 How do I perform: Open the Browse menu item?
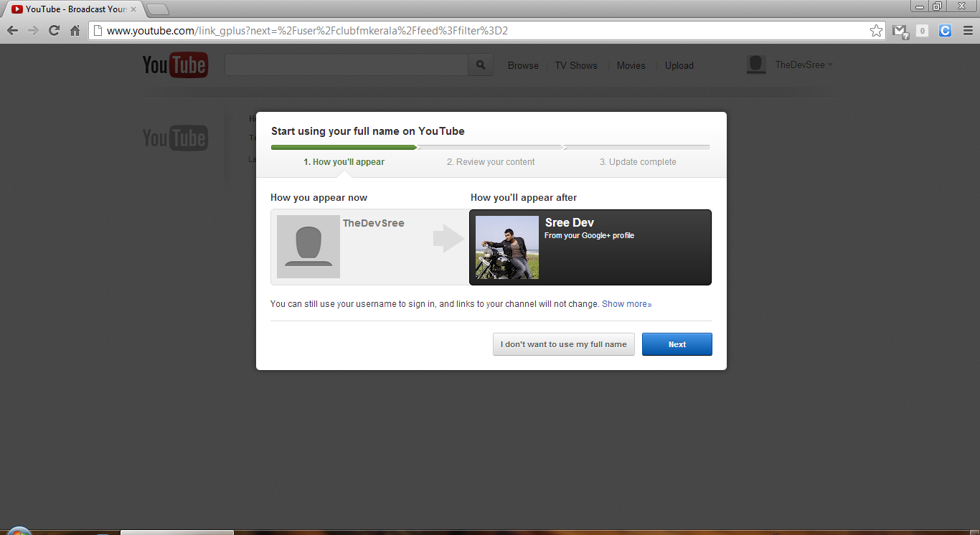[x=523, y=65]
